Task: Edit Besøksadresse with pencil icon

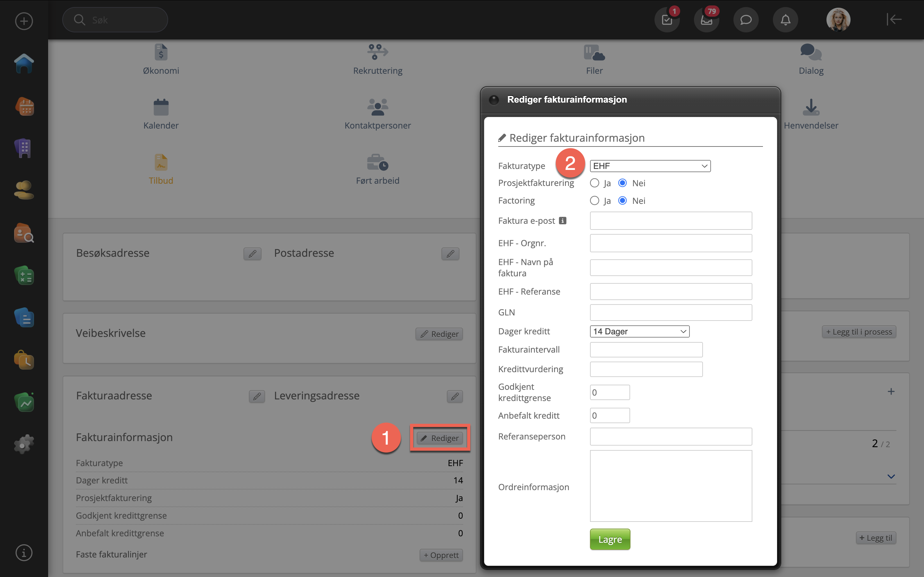Action: (x=252, y=254)
